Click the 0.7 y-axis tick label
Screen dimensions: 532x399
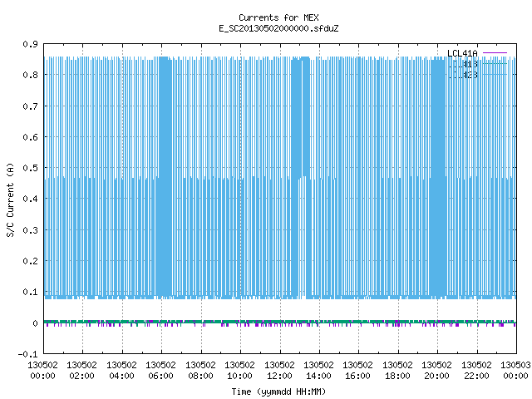[30, 106]
